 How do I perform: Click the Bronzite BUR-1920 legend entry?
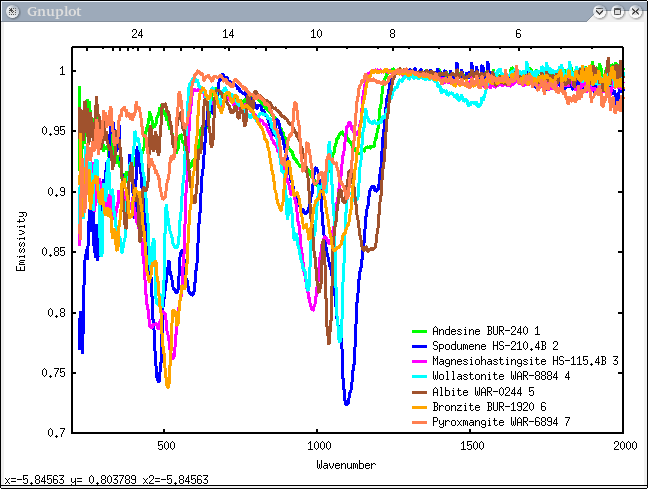479,407
